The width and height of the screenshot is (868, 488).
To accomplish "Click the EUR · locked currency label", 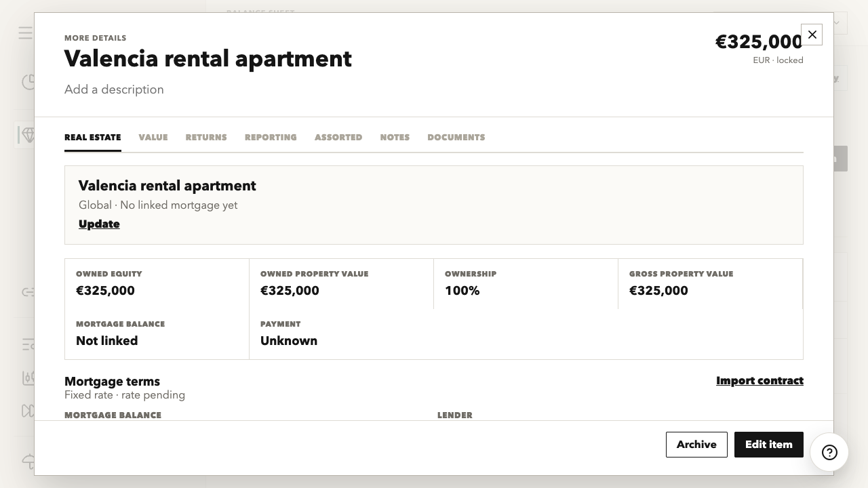I will pos(778,60).
